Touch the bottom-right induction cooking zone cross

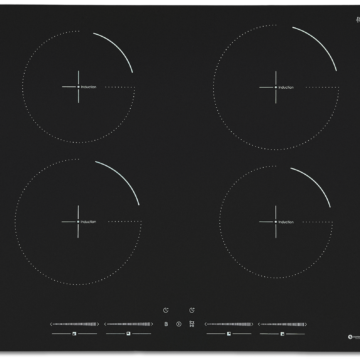[x=276, y=222]
